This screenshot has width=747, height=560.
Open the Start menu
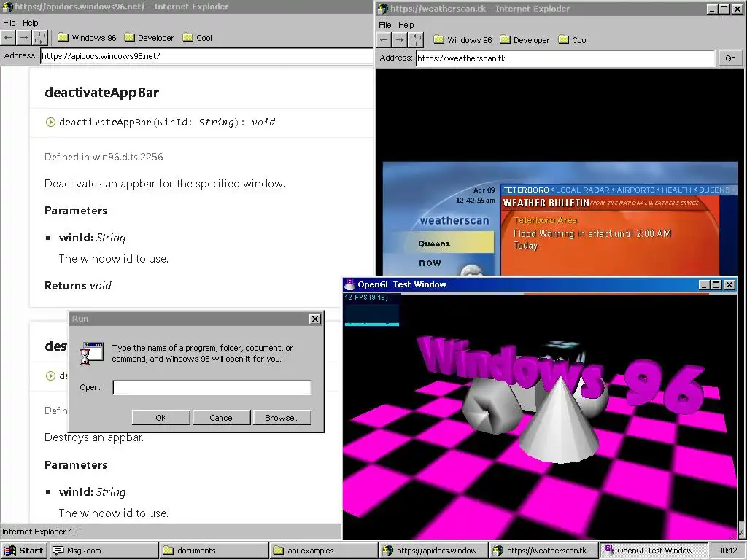pyautogui.click(x=24, y=551)
